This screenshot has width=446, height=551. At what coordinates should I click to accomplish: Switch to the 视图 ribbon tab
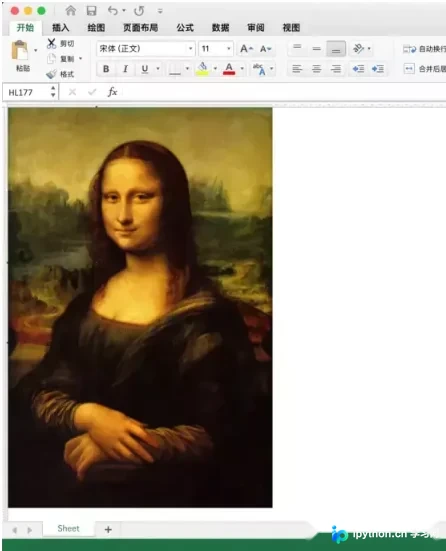(x=291, y=28)
